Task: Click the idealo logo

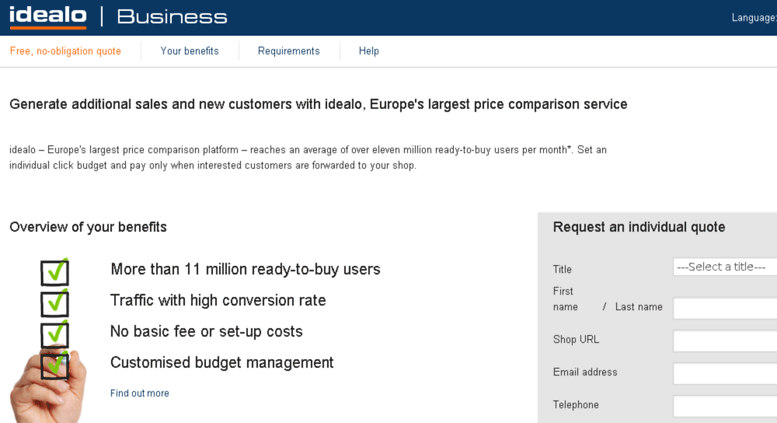Action: (48, 17)
